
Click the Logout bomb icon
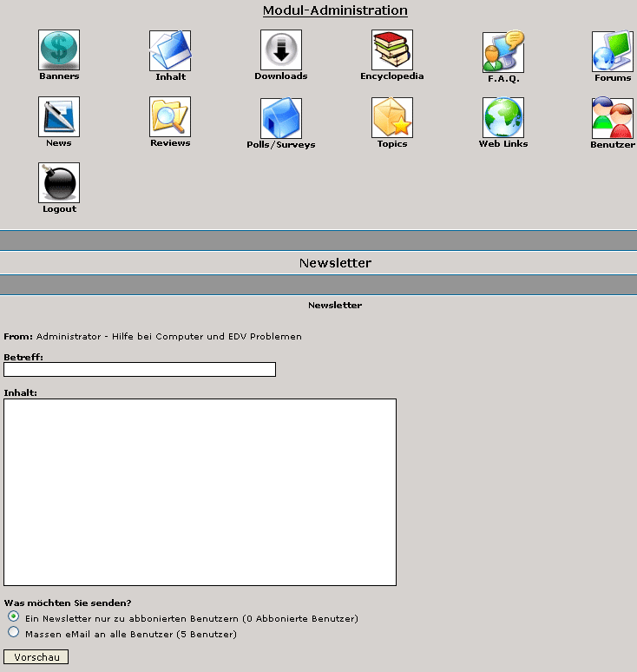(x=59, y=182)
